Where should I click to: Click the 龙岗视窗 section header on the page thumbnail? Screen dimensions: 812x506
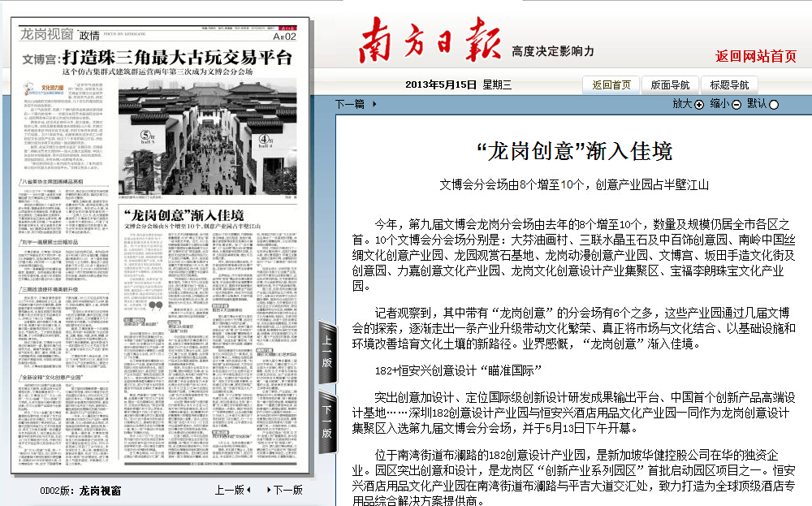click(46, 34)
